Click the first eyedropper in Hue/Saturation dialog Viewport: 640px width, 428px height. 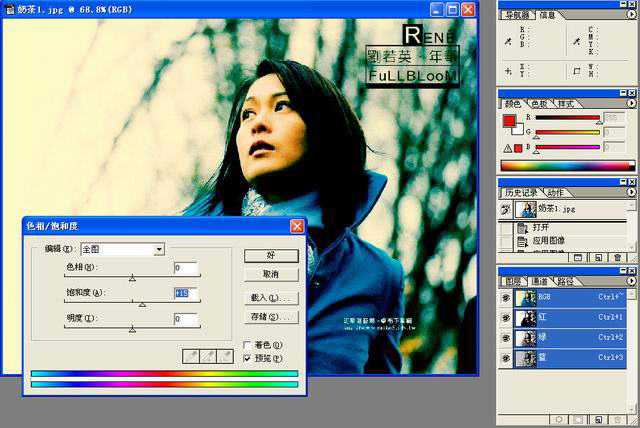point(190,355)
